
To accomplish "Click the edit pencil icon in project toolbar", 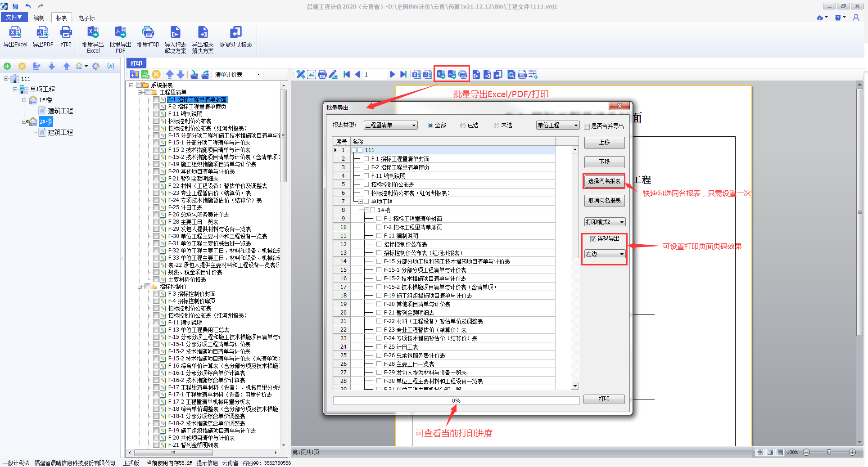I will pos(37,66).
